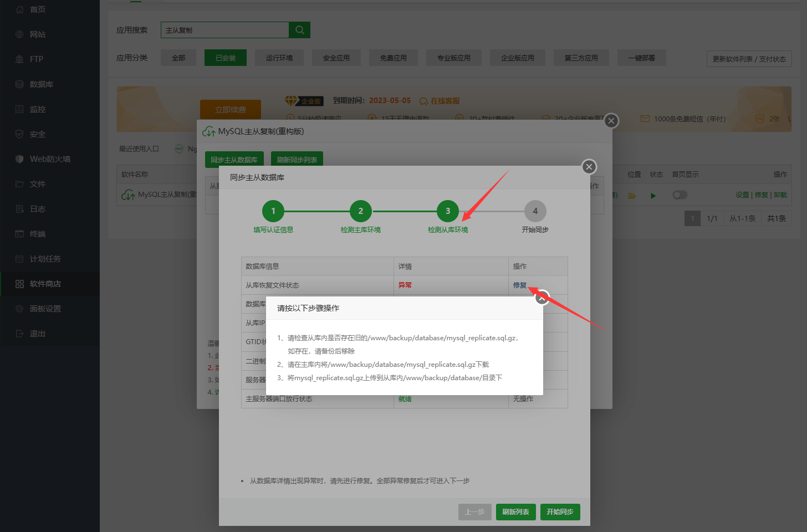Switch to the 第三方应用 category tab
The height and width of the screenshot is (532, 807).
581,58
